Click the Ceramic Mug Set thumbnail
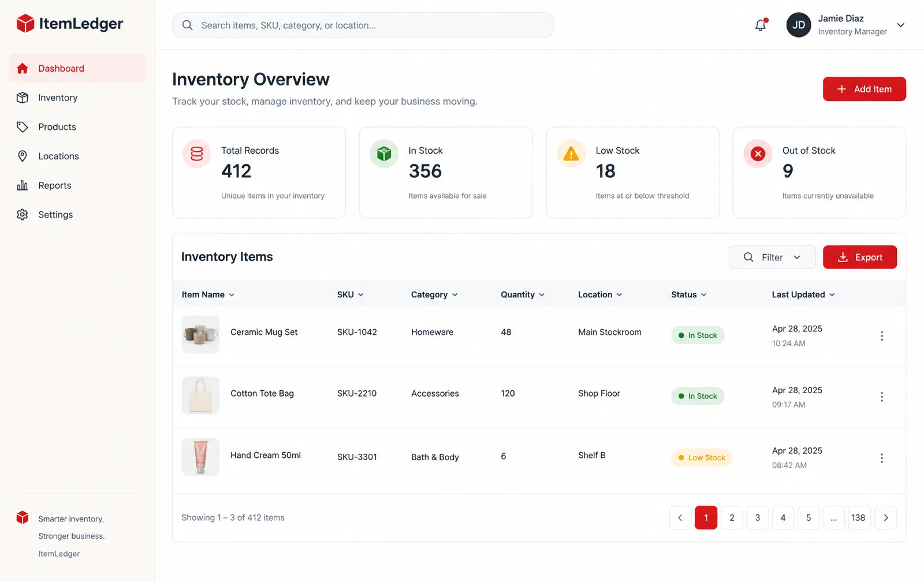The height and width of the screenshot is (582, 924). [200, 334]
